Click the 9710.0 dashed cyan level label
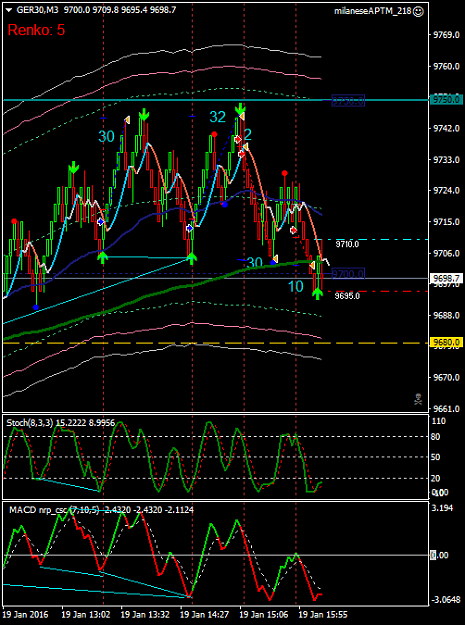 pyautogui.click(x=347, y=244)
